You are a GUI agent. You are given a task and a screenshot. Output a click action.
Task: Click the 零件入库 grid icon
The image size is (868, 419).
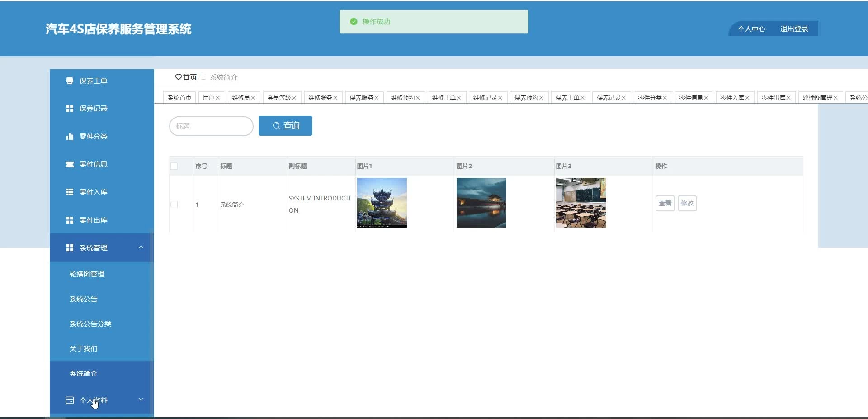pos(70,192)
